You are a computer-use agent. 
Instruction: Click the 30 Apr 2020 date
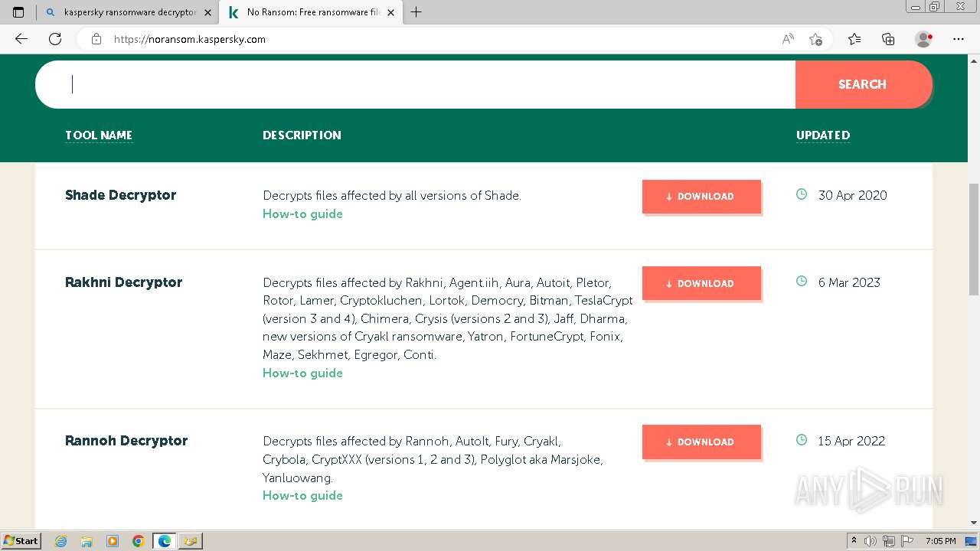click(852, 195)
